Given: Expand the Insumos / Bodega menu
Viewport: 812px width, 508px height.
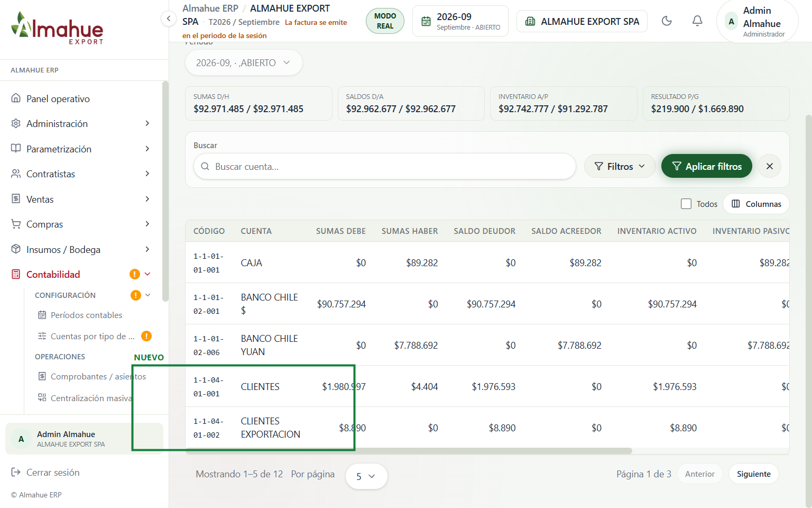Looking at the screenshot, I should [x=80, y=250].
